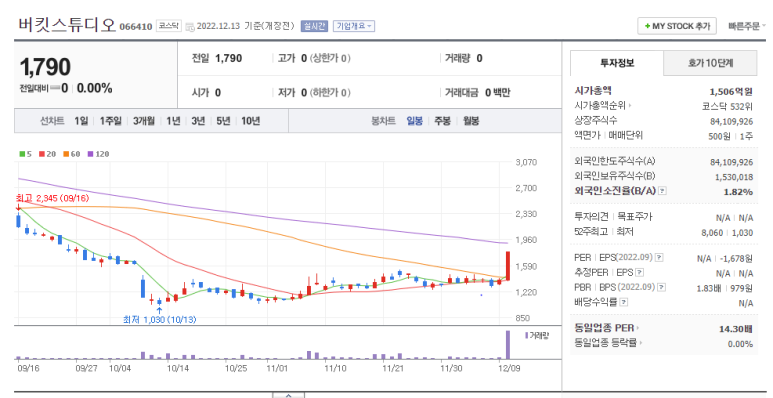Expand the 빠른주문 dropdown
Viewport: 773px width, 398px height.
(747, 26)
